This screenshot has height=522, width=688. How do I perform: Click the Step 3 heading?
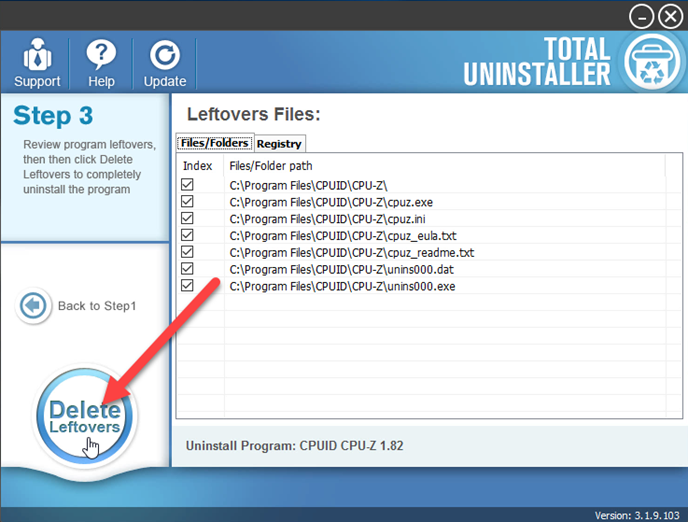(x=53, y=116)
